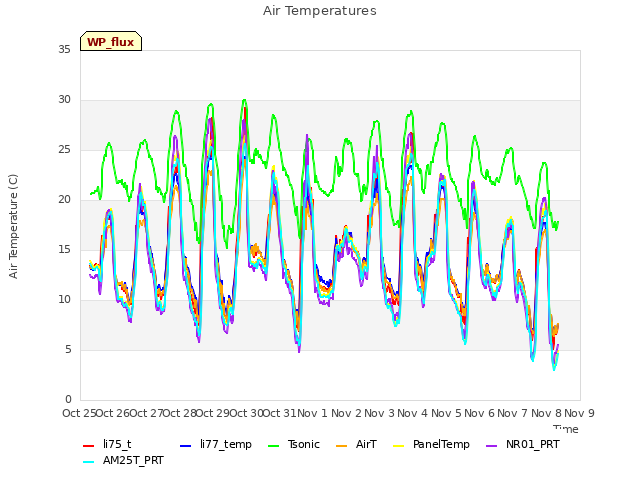This screenshot has width=640, height=480.
Task: Click the 0 y-axis tick label
Action: [68, 400]
